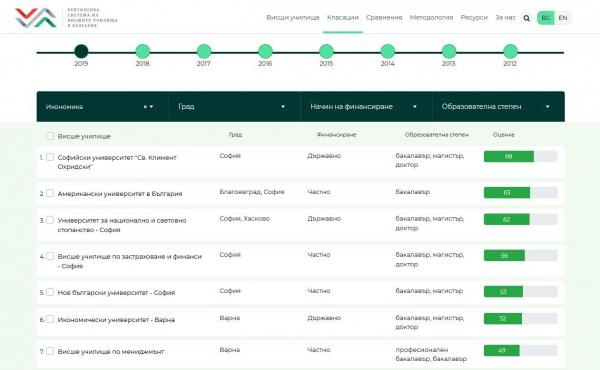This screenshot has width=600, height=370.
Task: Check Висше училище по застраховане и финанси checkbox
Action: pos(50,256)
